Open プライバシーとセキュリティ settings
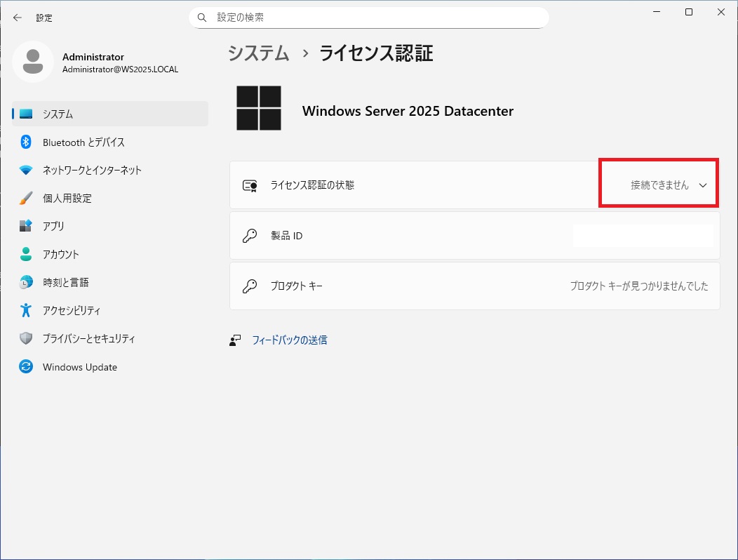This screenshot has width=738, height=560. point(110,339)
